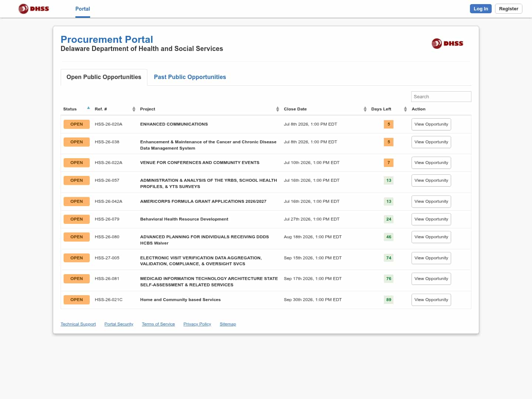View Opportunity for Behavioral Health Resource Development
532x399 pixels.
[431, 219]
